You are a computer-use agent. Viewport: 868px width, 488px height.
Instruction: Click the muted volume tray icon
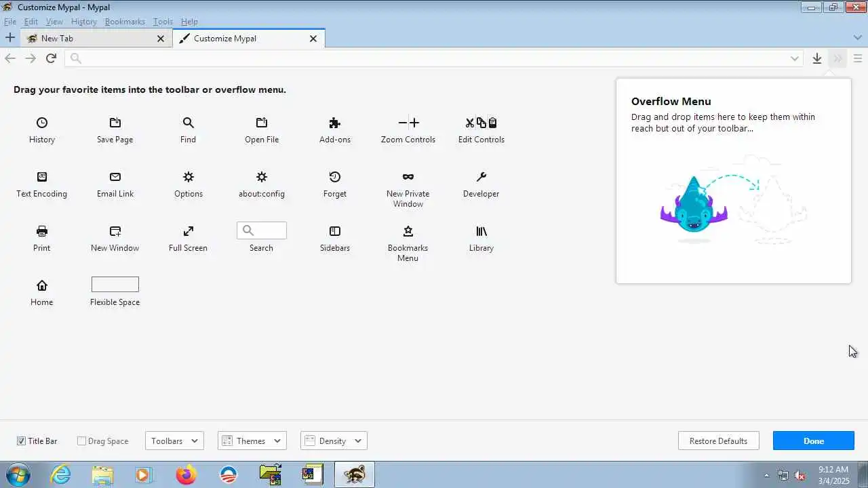point(800,475)
